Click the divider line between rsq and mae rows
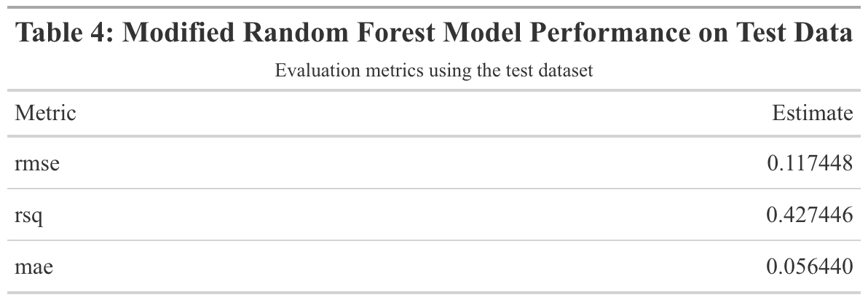Image resolution: width=868 pixels, height=300 pixels. click(x=434, y=240)
